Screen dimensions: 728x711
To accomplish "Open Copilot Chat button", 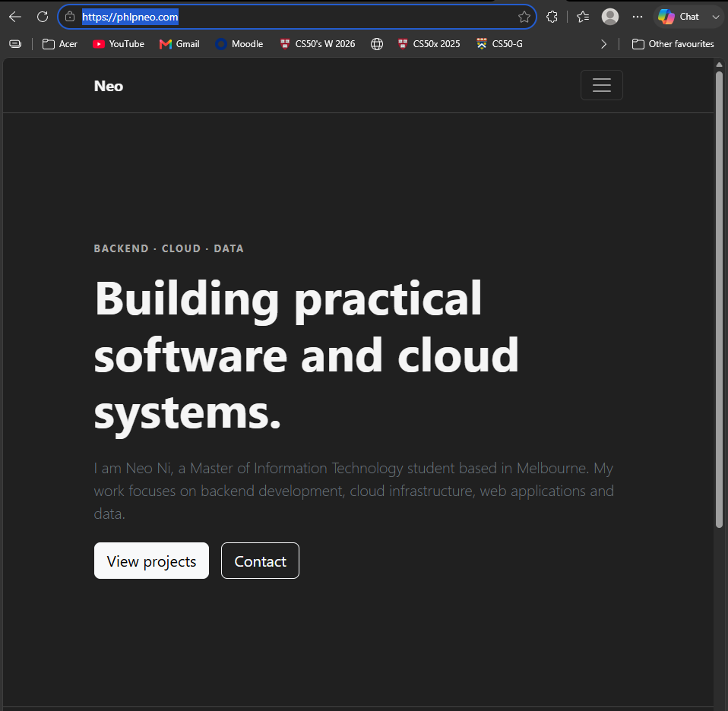I will pyautogui.click(x=679, y=17).
